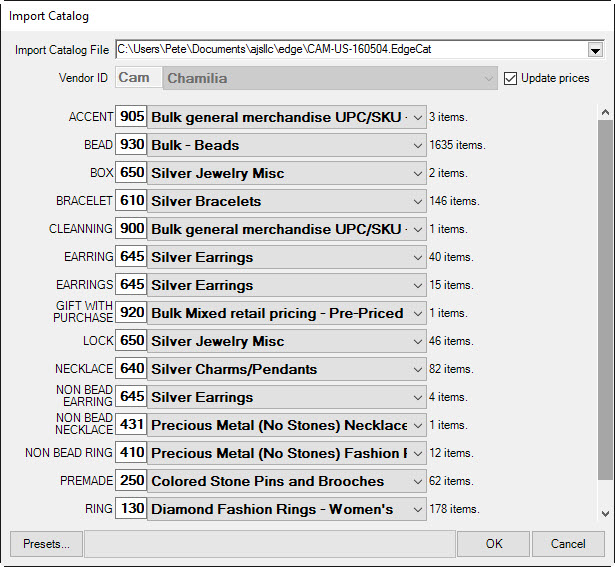Expand the RING Diamond Fashion Rings dropdown
Screen dimensions: 615x567
point(418,509)
